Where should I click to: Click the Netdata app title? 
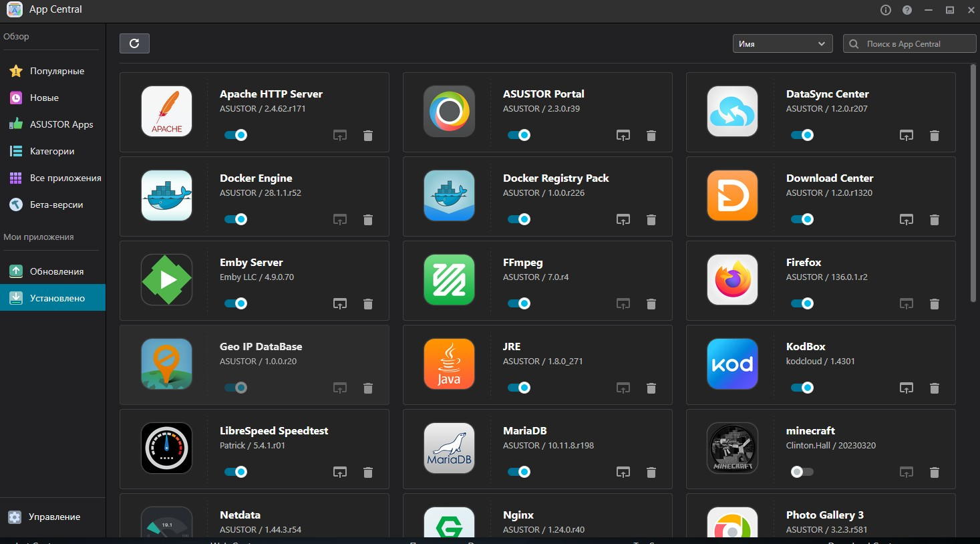click(240, 515)
